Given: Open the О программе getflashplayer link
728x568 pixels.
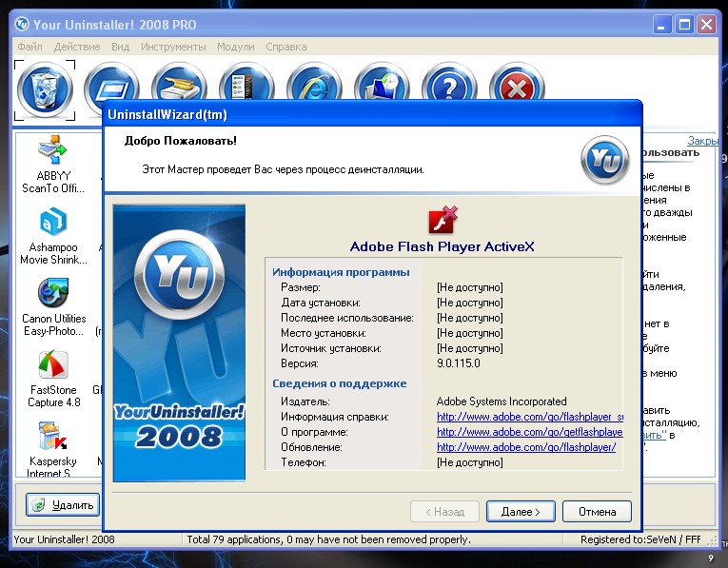Looking at the screenshot, I should click(x=530, y=432).
